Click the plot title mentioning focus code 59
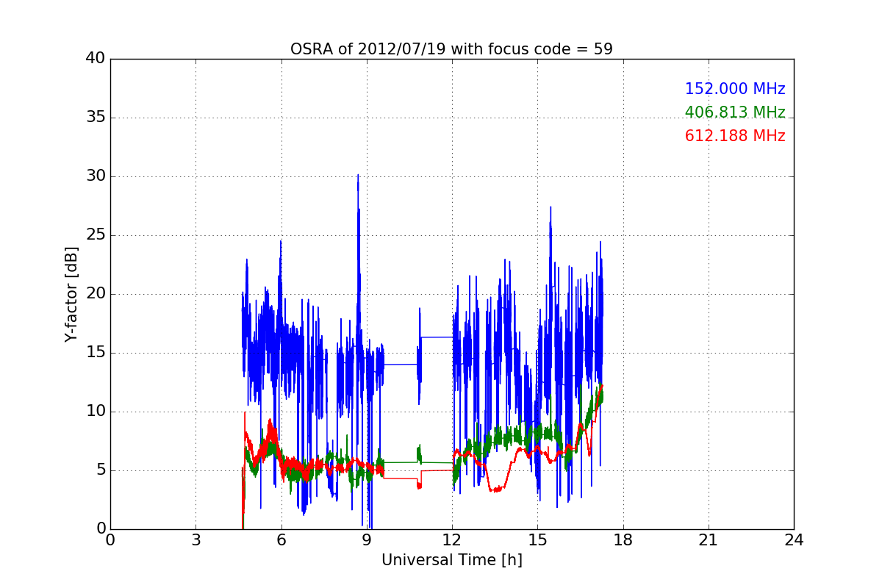The height and width of the screenshot is (588, 882). [x=451, y=49]
